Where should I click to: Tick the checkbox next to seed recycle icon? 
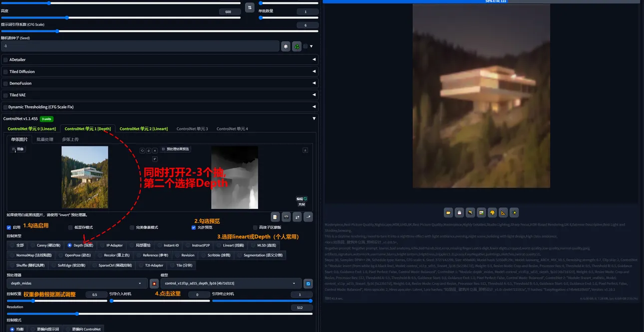click(x=306, y=46)
